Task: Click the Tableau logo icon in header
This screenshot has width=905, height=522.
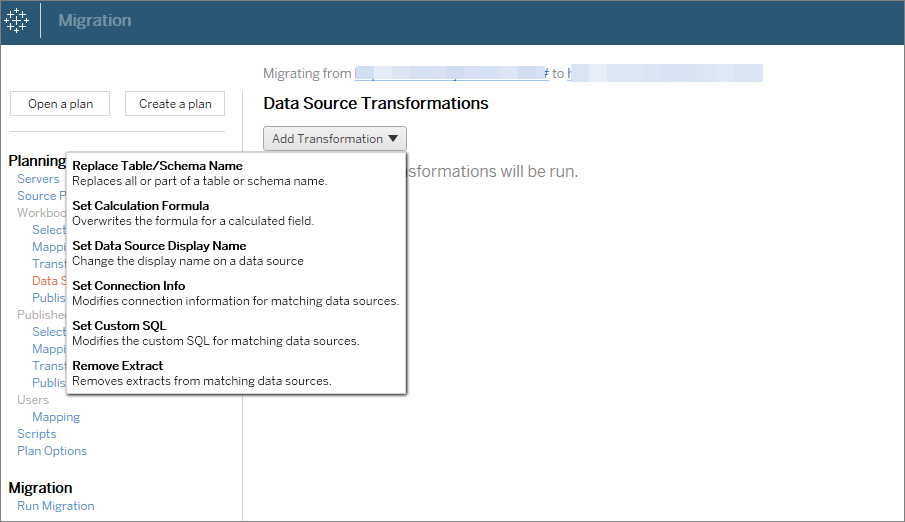Action: 19,21
